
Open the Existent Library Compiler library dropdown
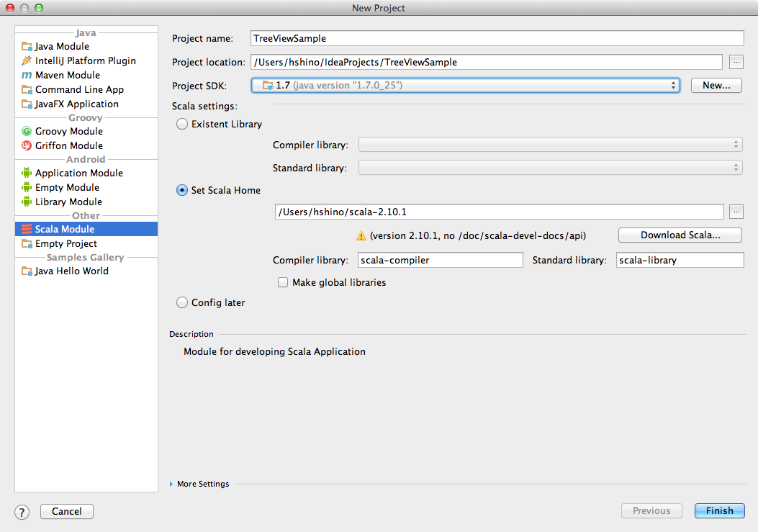point(550,145)
